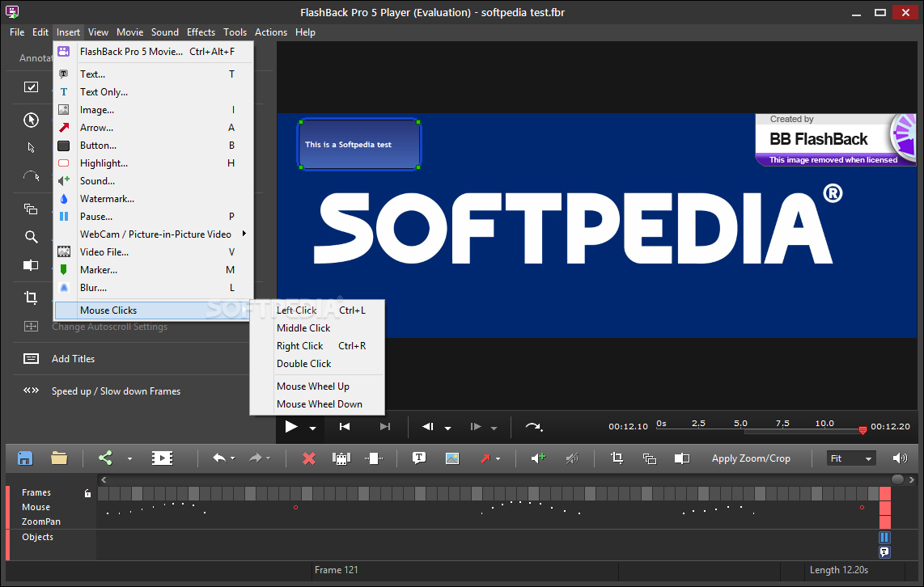Click the Share icon in toolbar

pos(105,458)
